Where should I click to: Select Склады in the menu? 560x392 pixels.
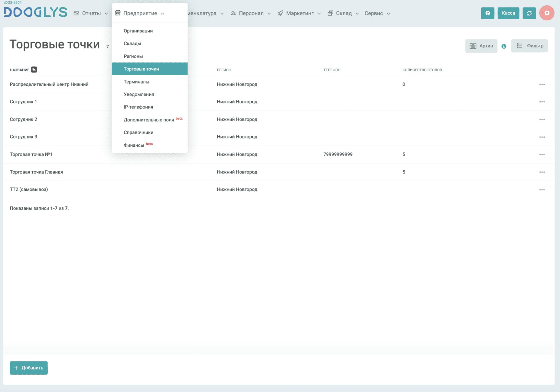coord(150,43)
